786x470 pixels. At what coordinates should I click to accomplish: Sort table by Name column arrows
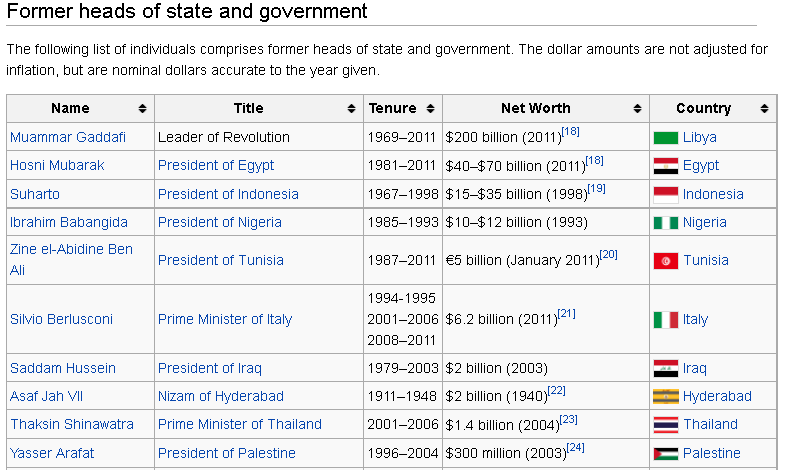(142, 109)
